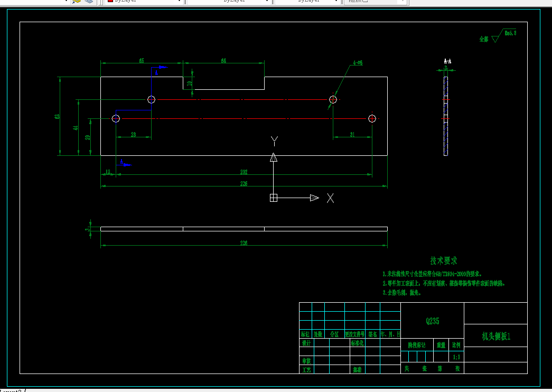Screen dimensions: 552x392
Task: Select technical note 2 about surface defects
Action: (444, 283)
